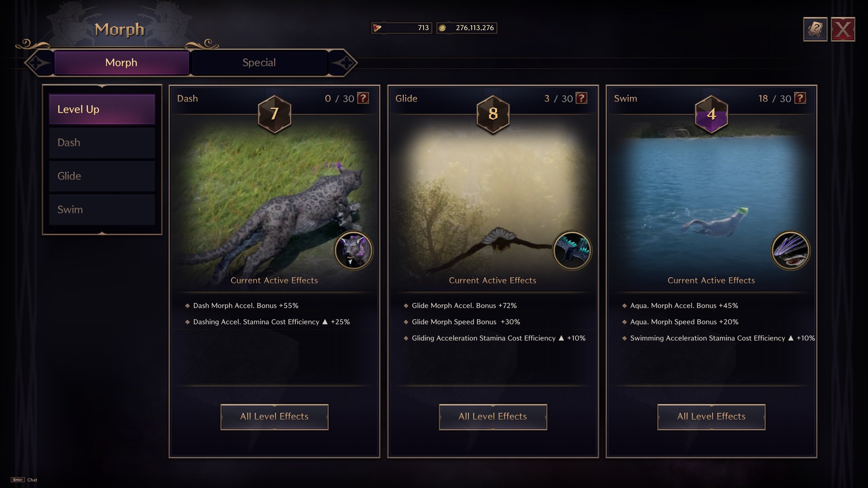Click the Dash card question mark icon

(363, 98)
